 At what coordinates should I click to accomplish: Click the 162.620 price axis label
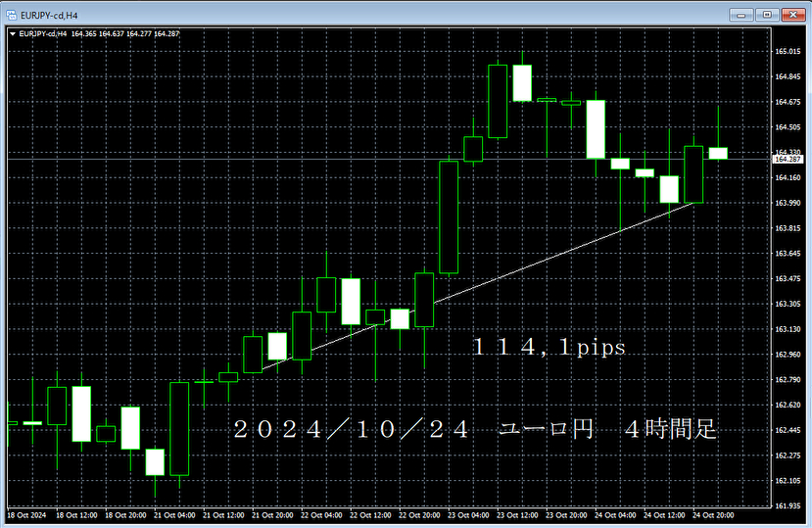(788, 406)
